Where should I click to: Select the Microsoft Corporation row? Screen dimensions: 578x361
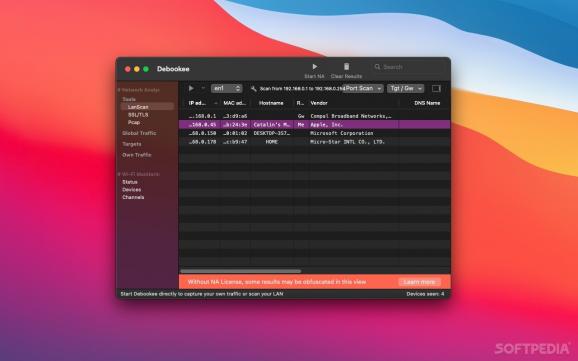click(314, 133)
